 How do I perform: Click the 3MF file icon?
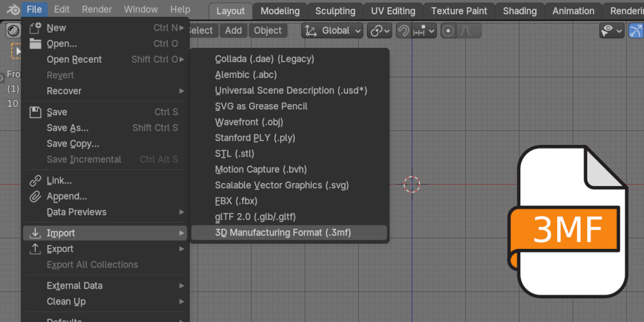pos(568,221)
